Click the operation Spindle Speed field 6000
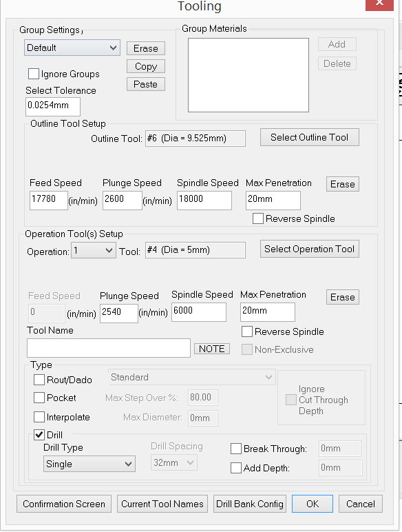The width and height of the screenshot is (402, 532). click(x=199, y=311)
